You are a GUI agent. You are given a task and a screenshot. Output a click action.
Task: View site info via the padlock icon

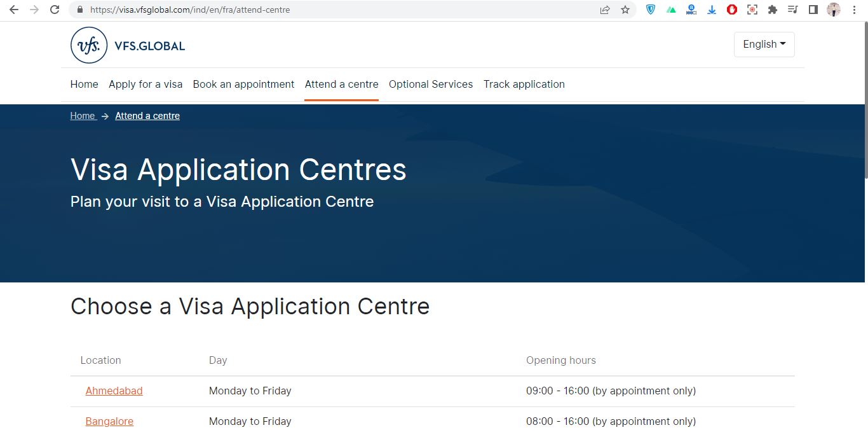click(80, 10)
